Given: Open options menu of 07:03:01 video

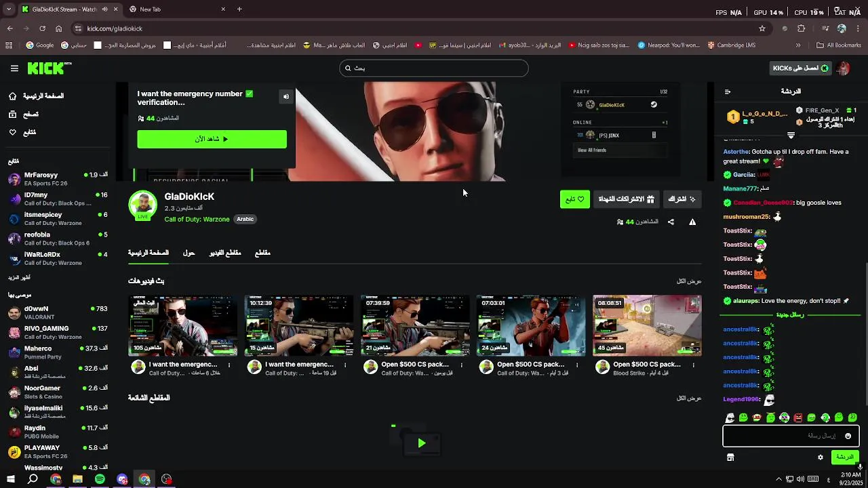Looking at the screenshot, I should [577, 365].
